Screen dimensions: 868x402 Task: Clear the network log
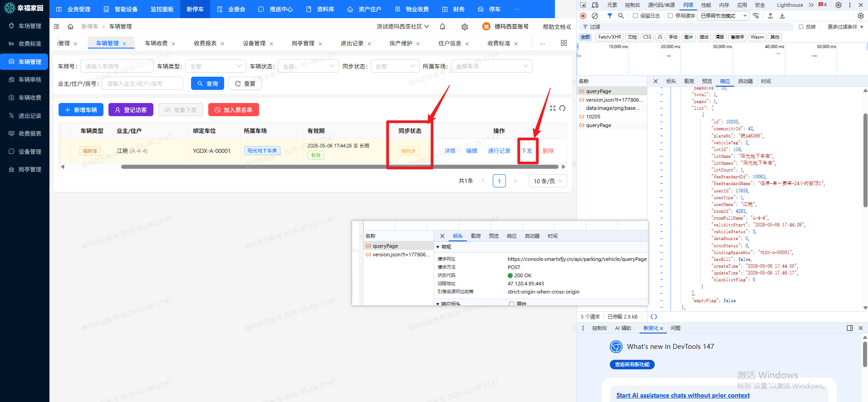click(595, 16)
